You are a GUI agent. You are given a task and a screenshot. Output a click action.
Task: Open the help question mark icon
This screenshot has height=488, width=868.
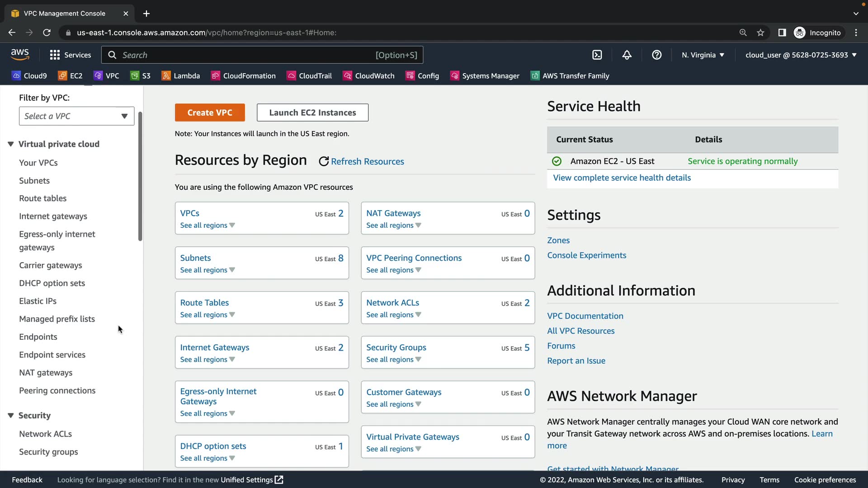click(656, 55)
